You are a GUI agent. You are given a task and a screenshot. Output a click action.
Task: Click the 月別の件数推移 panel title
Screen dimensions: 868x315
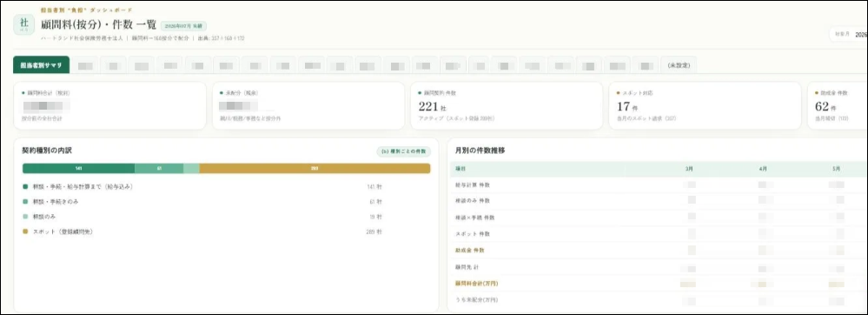pos(480,151)
